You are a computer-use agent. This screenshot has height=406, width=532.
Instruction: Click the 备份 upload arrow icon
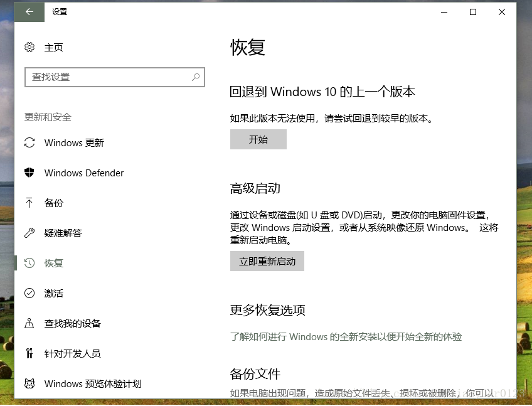(29, 203)
